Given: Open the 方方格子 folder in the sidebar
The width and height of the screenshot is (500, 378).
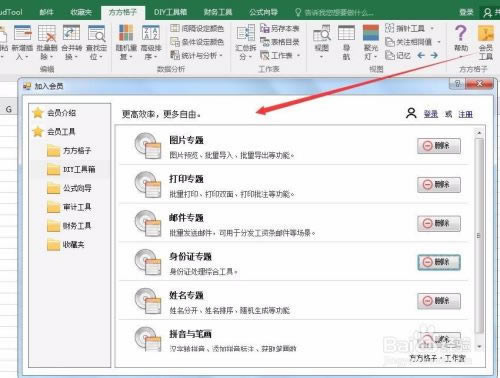Looking at the screenshot, I should (x=69, y=151).
